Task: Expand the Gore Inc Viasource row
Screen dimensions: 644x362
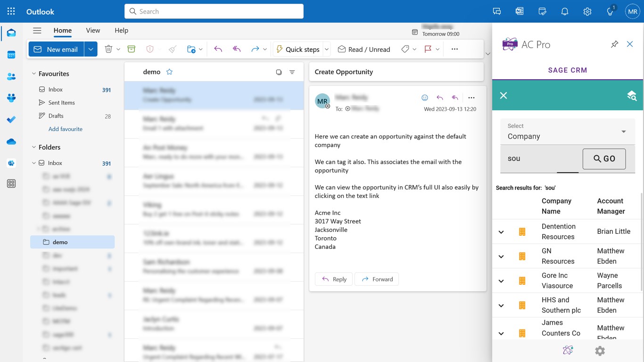Action: point(501,281)
